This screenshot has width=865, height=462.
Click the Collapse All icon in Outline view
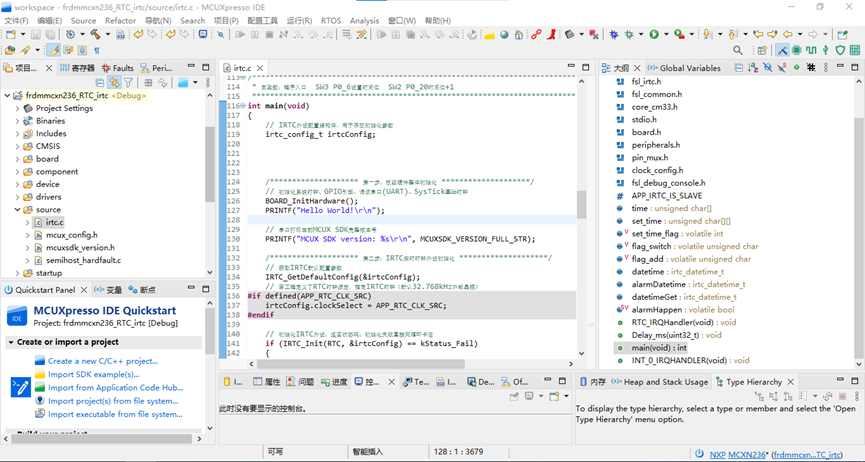739,67
